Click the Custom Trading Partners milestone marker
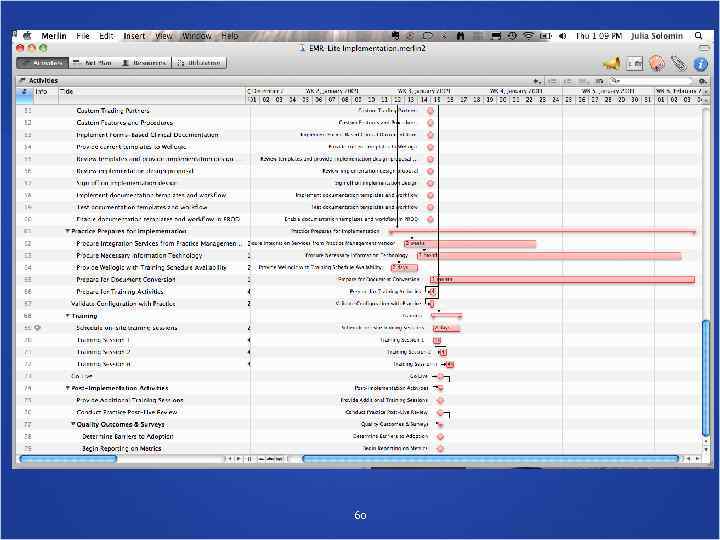Image resolution: width=720 pixels, height=540 pixels. tap(430, 111)
